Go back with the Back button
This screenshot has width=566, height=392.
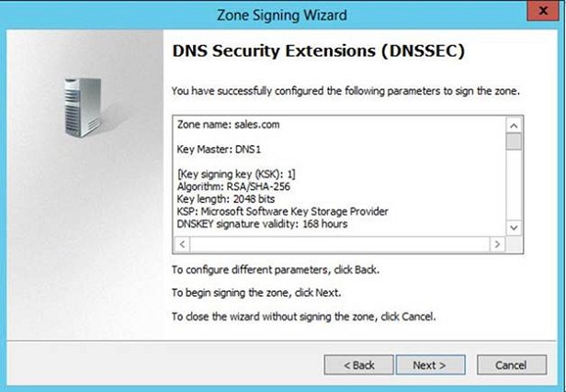click(358, 365)
